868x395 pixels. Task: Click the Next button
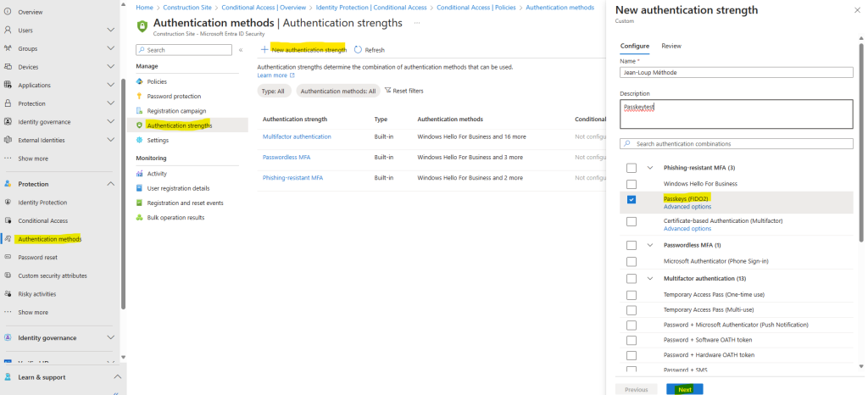(x=685, y=389)
